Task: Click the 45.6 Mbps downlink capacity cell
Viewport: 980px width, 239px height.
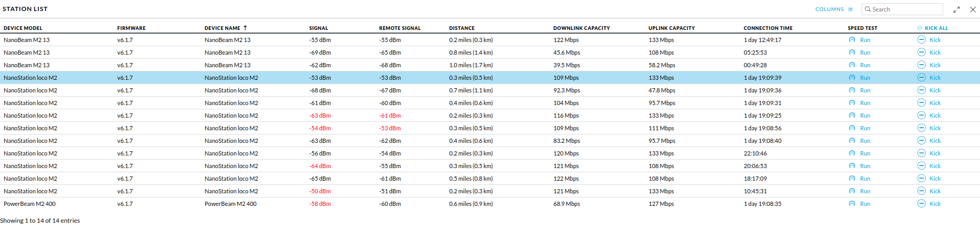Action: pos(567,53)
